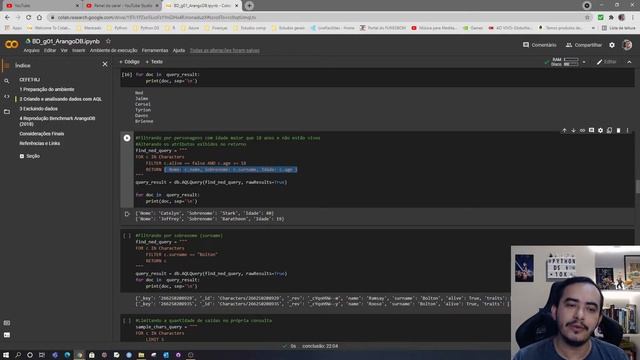Viewport: 640px width, 360px height.
Task: Star the BD_g01_ArangoDB.ipynb notebook
Action: point(108,41)
